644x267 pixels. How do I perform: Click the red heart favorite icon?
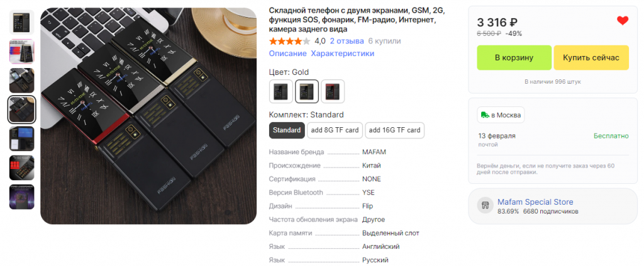tap(623, 21)
